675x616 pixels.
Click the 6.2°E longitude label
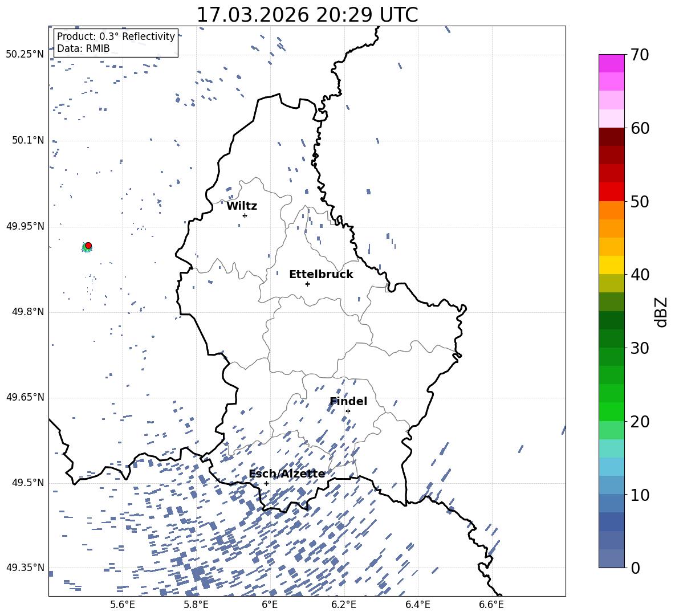coord(344,605)
